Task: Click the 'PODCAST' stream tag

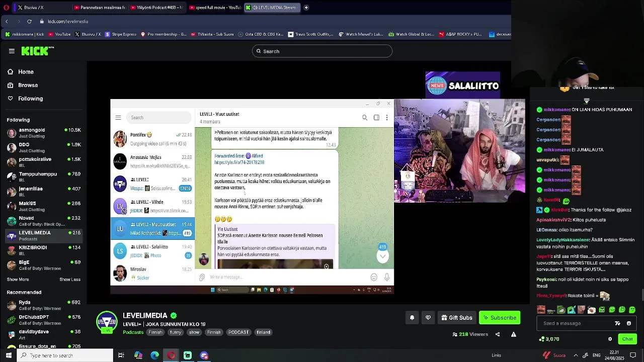Action: coord(238,332)
